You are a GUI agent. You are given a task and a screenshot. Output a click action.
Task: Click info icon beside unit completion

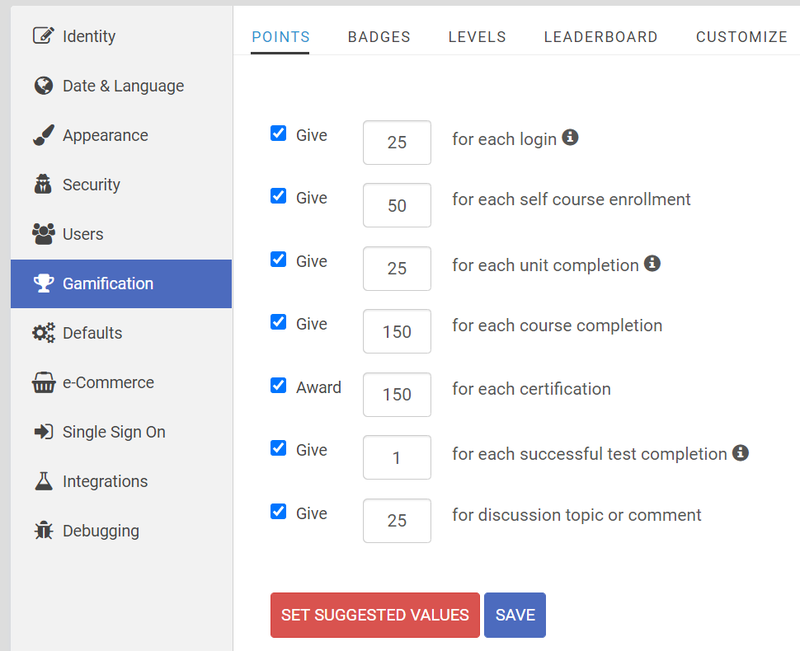point(652,263)
